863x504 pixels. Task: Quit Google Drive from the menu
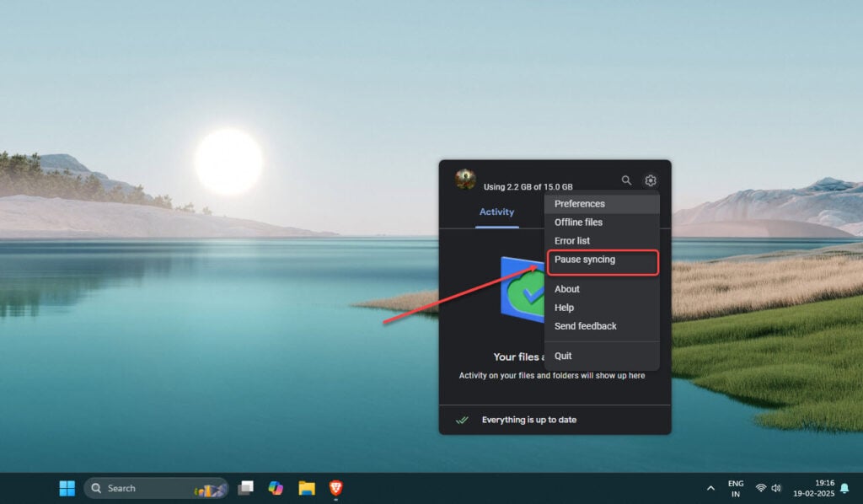tap(602, 356)
